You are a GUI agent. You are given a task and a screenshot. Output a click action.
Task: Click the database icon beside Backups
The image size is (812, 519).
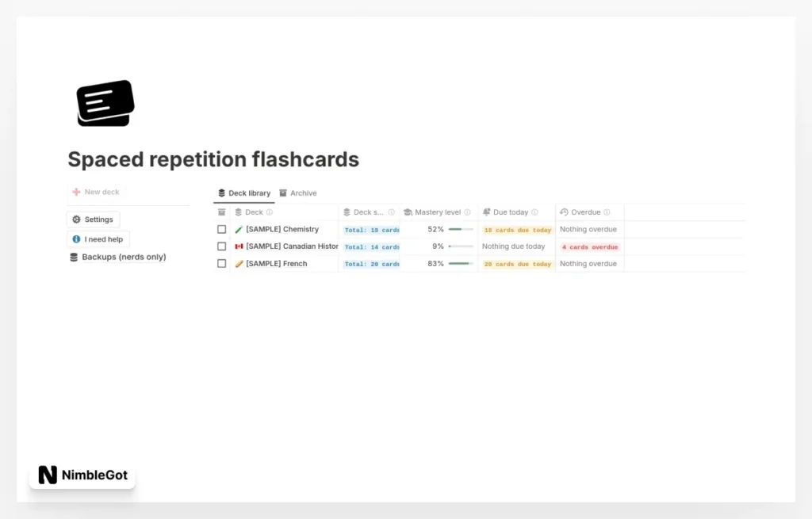[x=74, y=257]
